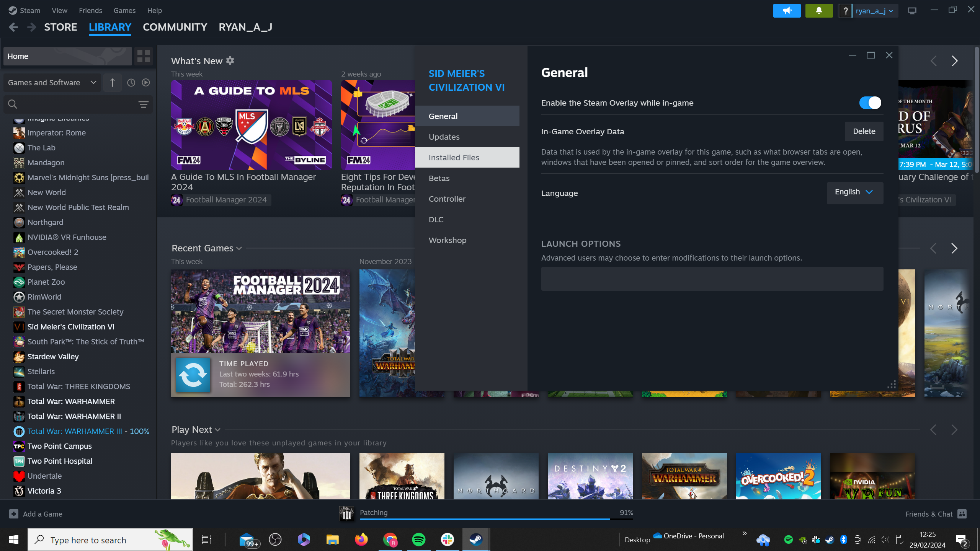
Task: Click the Windows Type here to search box
Action: [110, 540]
